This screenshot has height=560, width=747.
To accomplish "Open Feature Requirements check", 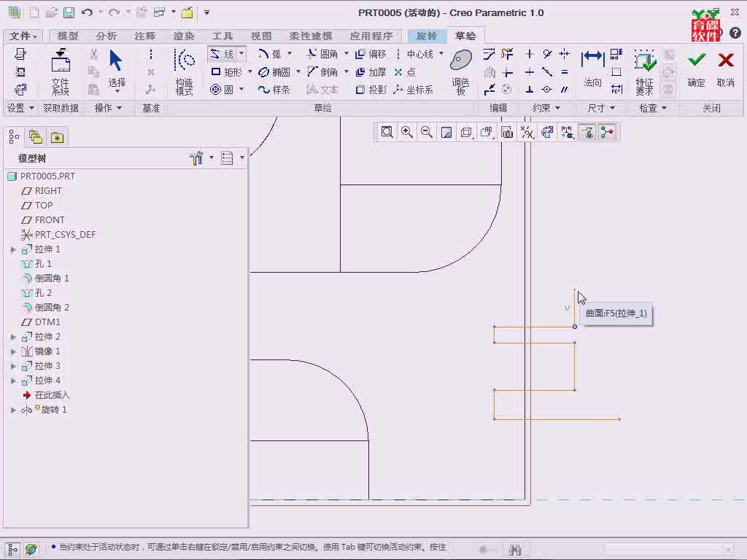I will pos(644,71).
